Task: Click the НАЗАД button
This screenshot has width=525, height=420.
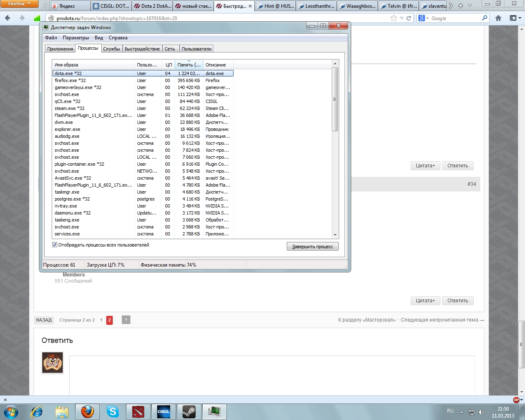Action: [44, 320]
